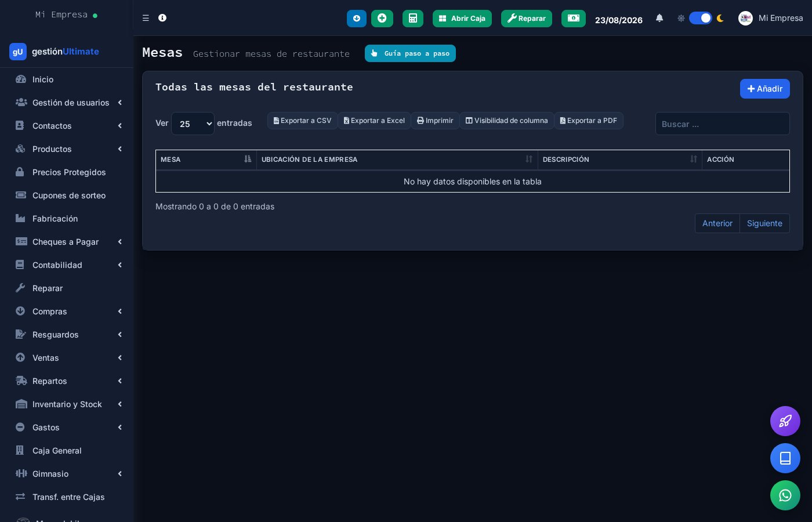Click Abrir Caja button
The width and height of the screenshot is (812, 522).
(x=462, y=19)
